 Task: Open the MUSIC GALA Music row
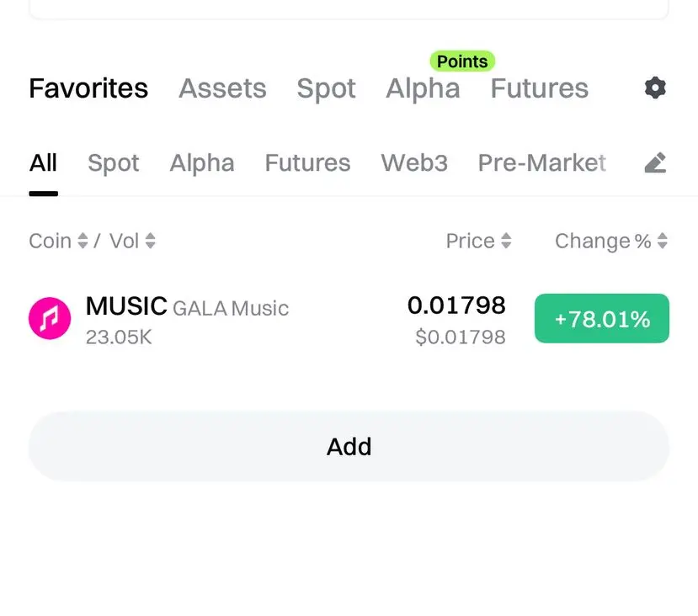(253, 319)
